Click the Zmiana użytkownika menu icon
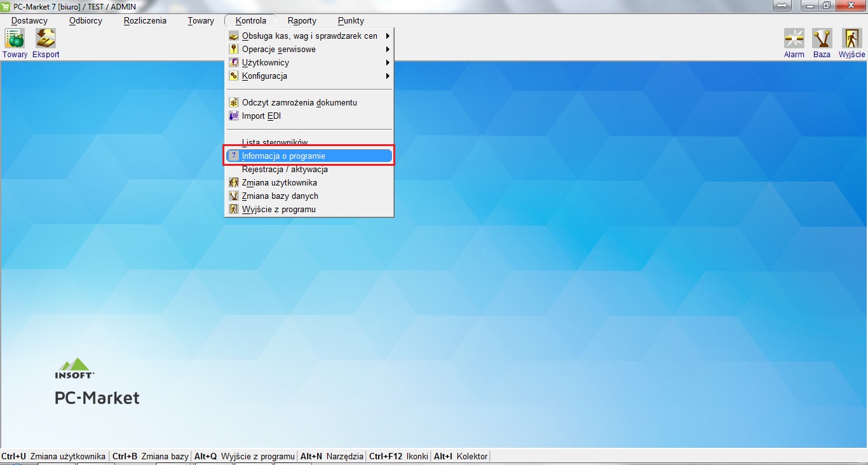This screenshot has width=868, height=465. [233, 183]
